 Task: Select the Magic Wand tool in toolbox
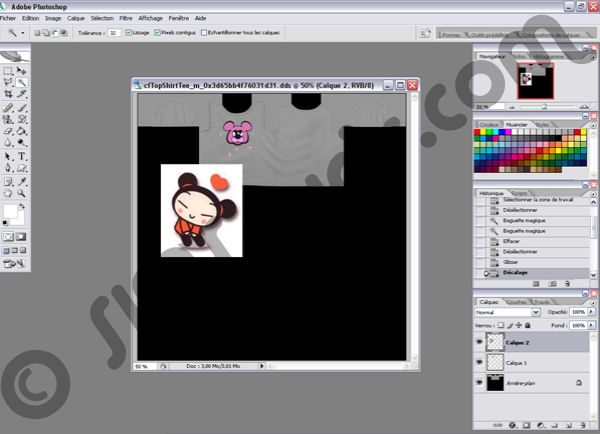(x=21, y=82)
